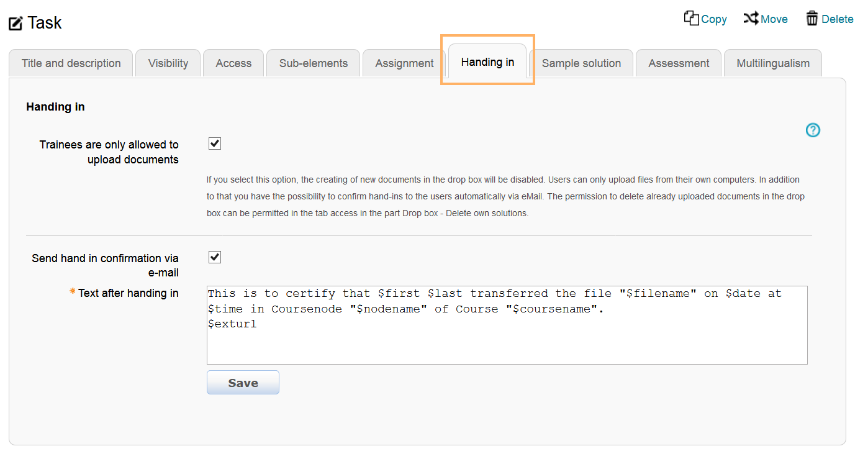Screen dimensions: 868x464
Task: Select the Handing in tab
Action: point(487,62)
